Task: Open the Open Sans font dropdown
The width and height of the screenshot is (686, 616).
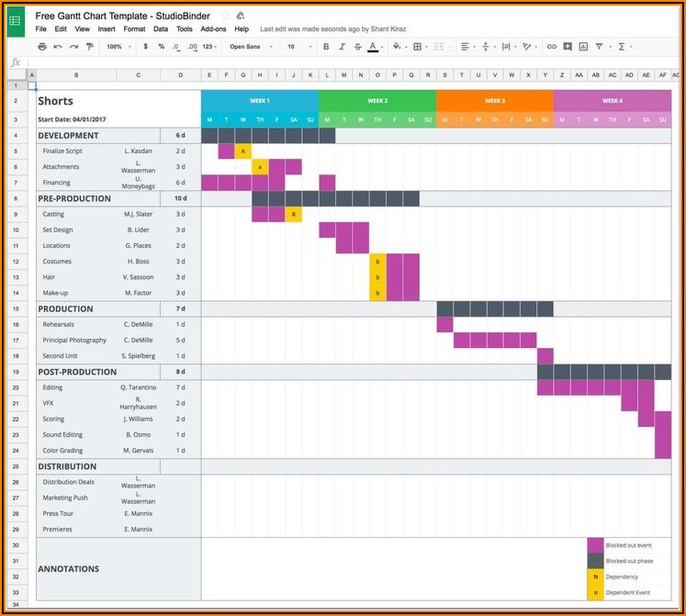Action: (x=249, y=47)
